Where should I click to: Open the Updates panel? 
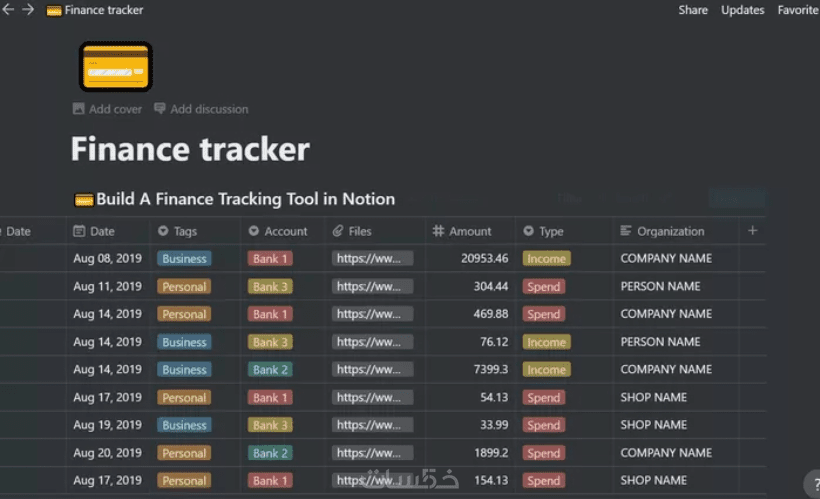click(743, 10)
